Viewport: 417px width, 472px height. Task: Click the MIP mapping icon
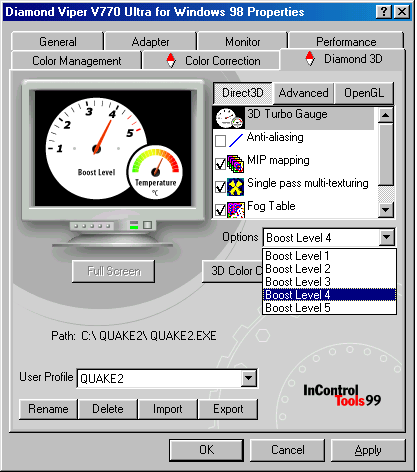[x=236, y=163]
